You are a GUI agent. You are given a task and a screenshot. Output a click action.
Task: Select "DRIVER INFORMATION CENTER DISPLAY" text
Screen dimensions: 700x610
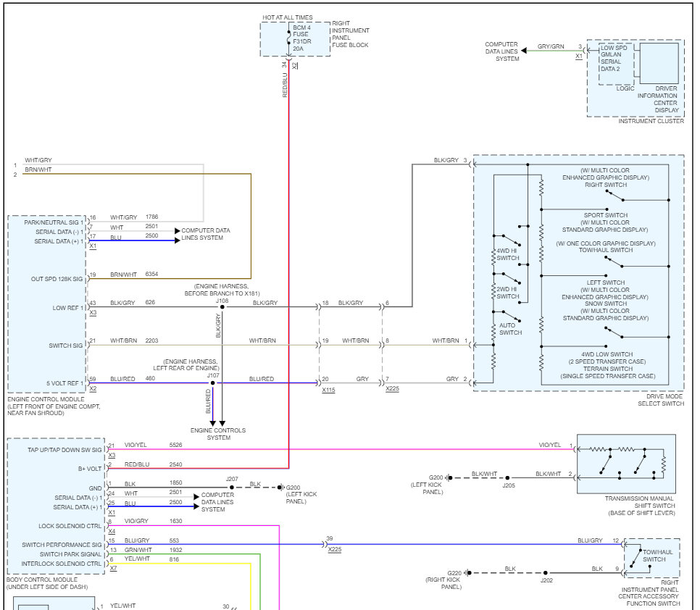pos(657,99)
